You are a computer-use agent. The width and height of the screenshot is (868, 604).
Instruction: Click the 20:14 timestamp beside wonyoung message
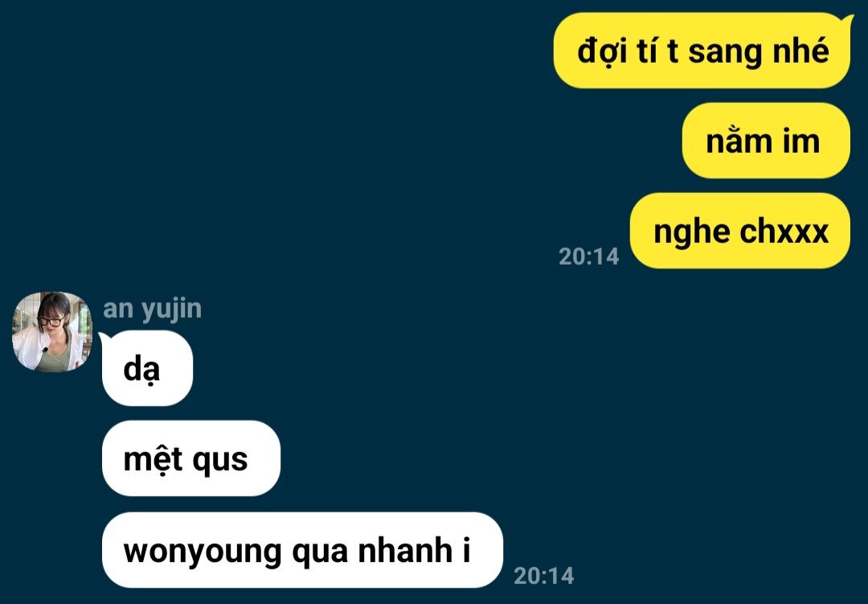[543, 577]
